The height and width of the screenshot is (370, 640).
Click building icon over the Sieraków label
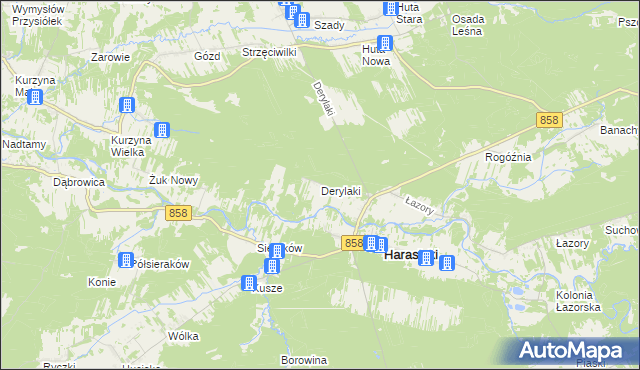point(277,251)
